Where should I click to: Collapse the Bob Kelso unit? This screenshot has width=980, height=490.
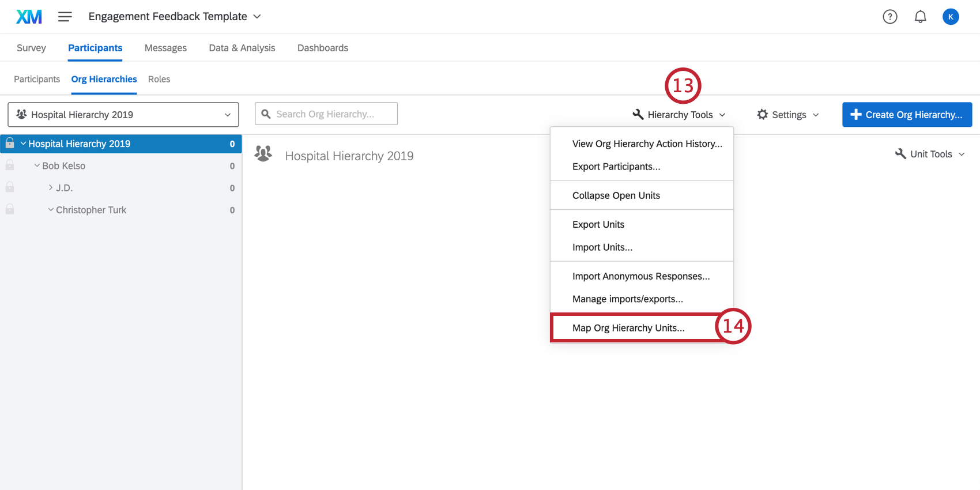coord(37,165)
